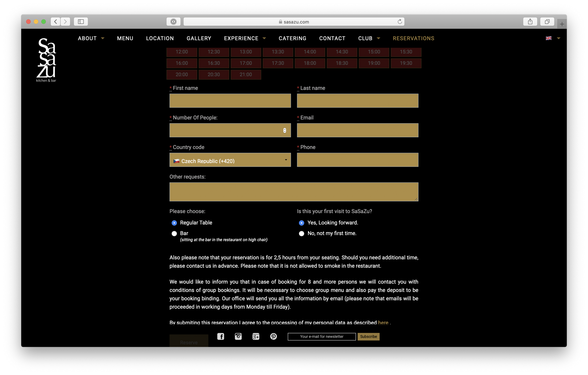Pick the 19:00 time slot

click(374, 63)
